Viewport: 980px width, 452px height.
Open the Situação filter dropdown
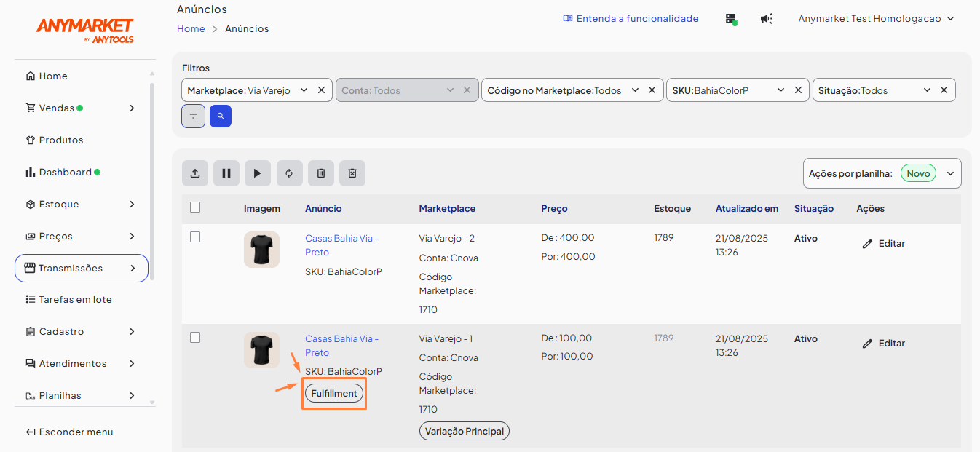pos(927,90)
